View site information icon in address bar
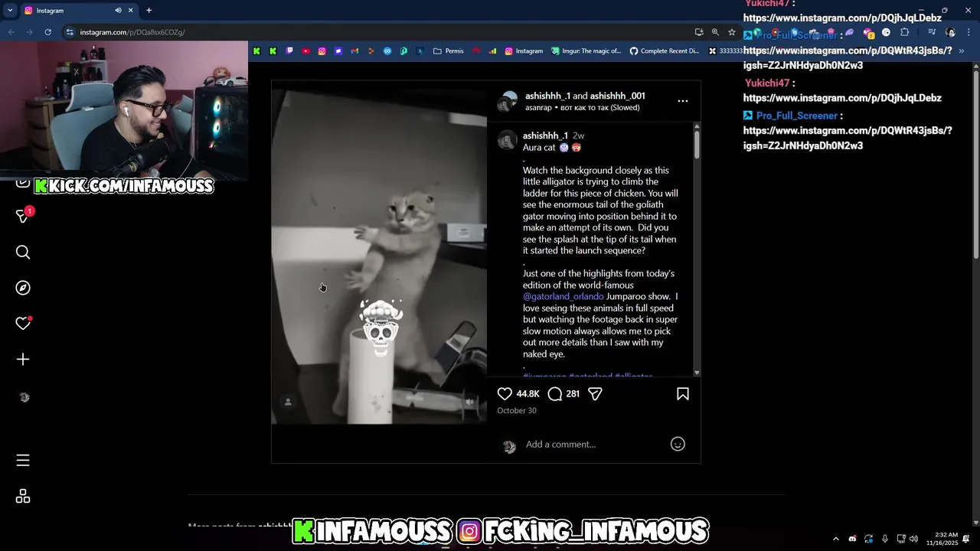 [70, 32]
